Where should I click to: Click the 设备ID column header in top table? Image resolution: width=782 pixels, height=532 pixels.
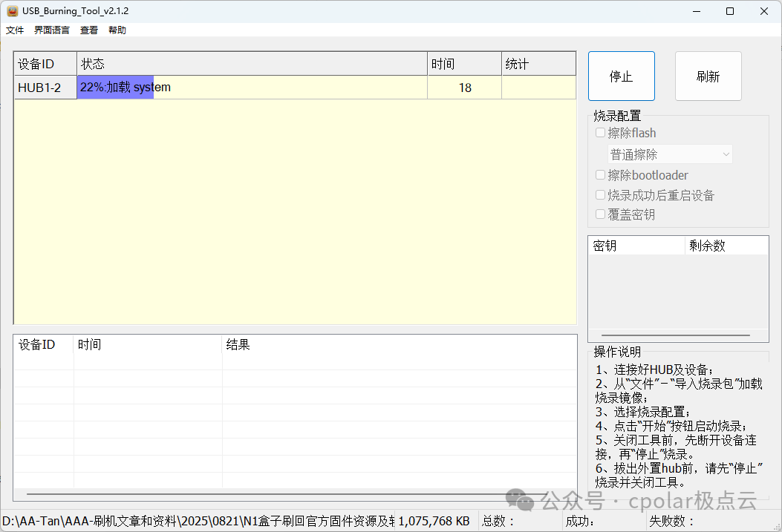(45, 64)
